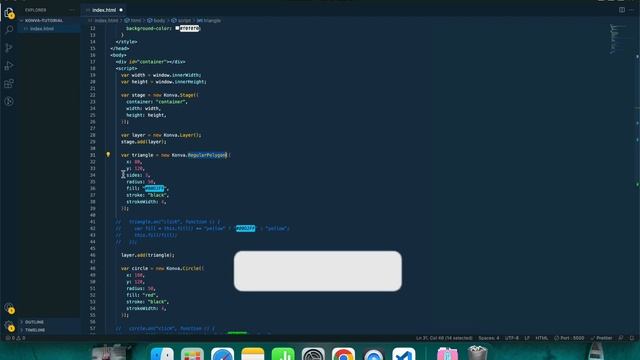
Task: Click the highlighted hex color on line 42
Action: pyautogui.click(x=245, y=228)
